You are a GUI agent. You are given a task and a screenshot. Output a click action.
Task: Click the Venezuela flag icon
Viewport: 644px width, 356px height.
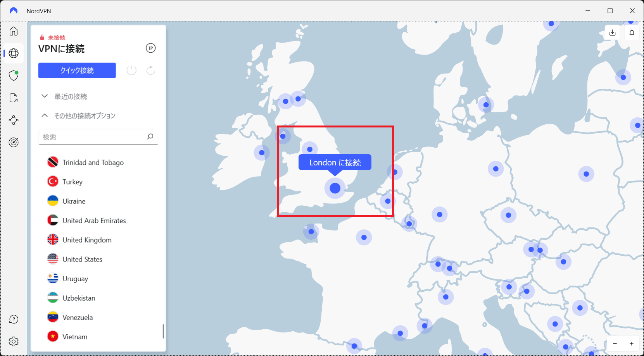(53, 317)
